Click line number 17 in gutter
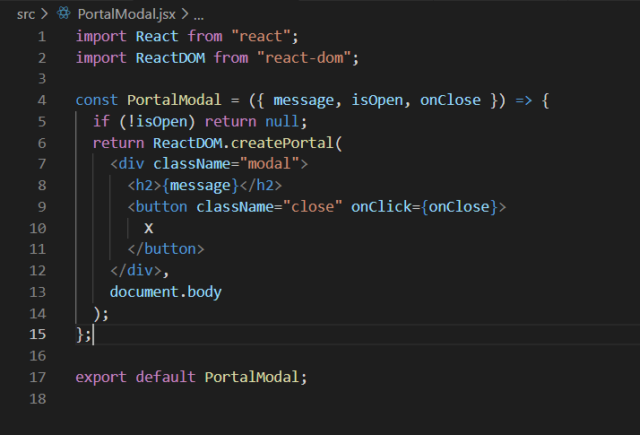 pyautogui.click(x=37, y=377)
